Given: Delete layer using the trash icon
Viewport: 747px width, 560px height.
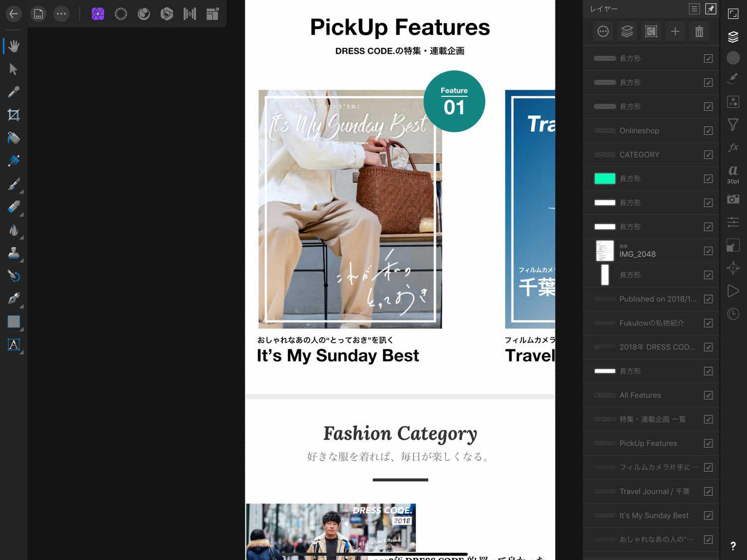Looking at the screenshot, I should coord(699,32).
